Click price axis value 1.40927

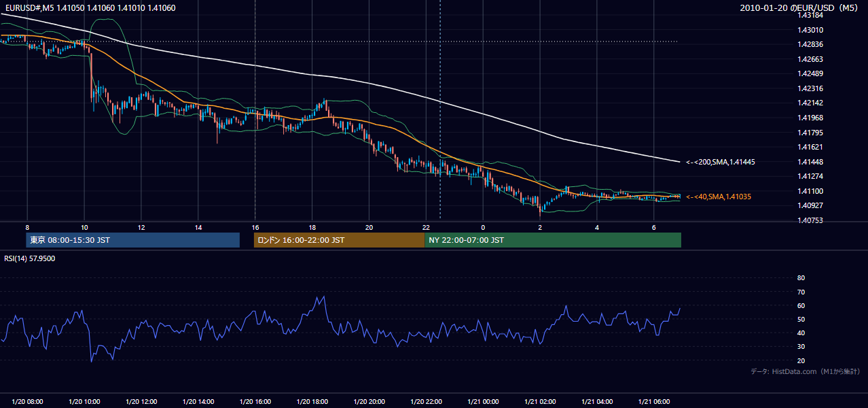click(810, 205)
